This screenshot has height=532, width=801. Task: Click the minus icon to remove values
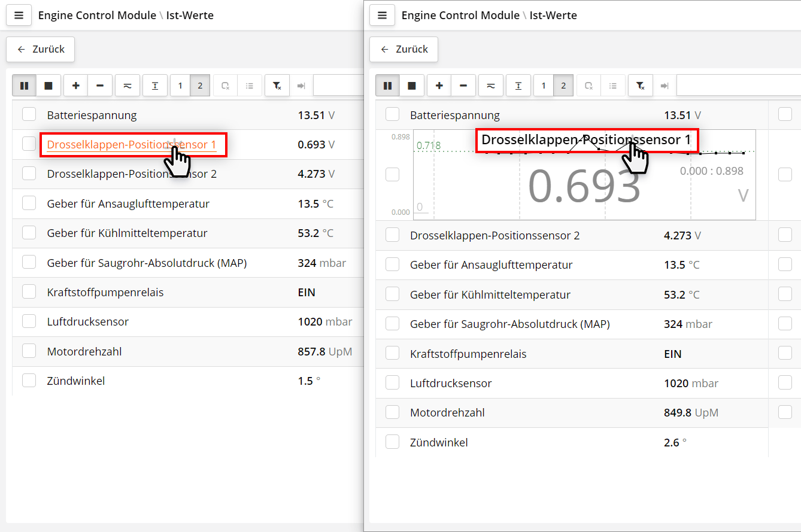tap(463, 85)
